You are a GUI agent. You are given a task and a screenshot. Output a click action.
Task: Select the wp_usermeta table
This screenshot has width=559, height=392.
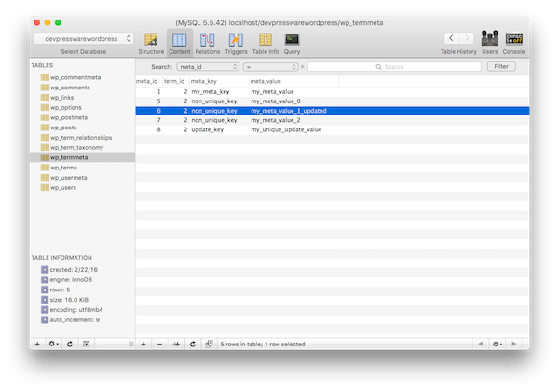pyautogui.click(x=82, y=177)
